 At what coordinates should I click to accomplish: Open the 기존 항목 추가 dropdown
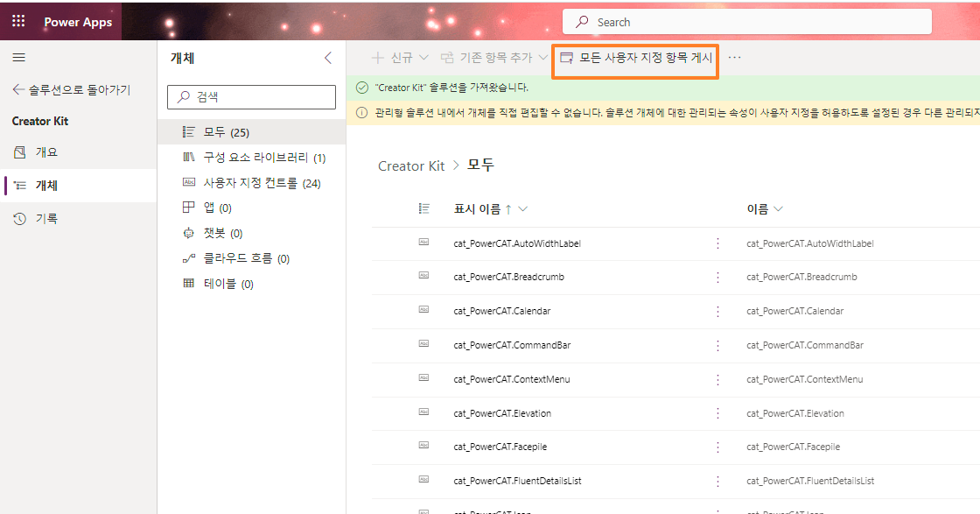493,58
